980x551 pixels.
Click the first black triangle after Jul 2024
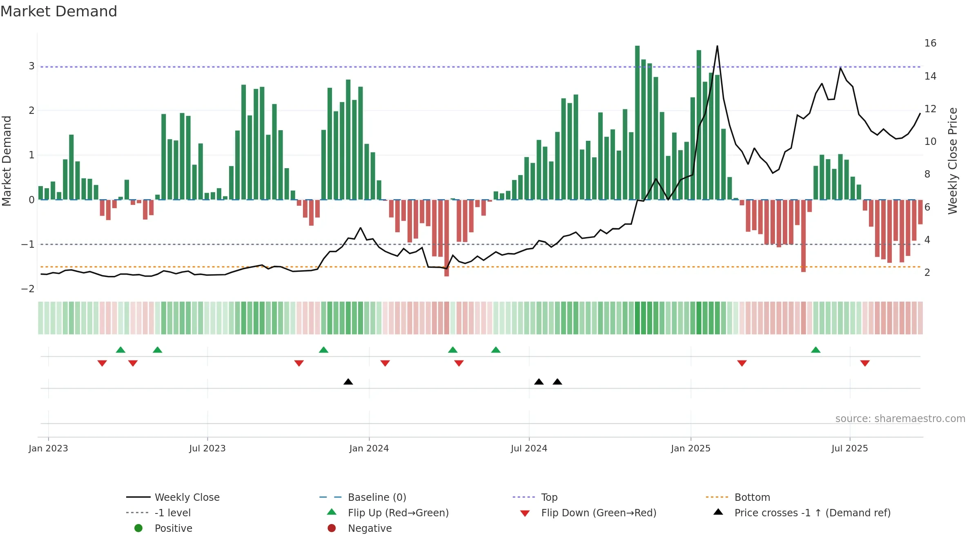pos(539,382)
